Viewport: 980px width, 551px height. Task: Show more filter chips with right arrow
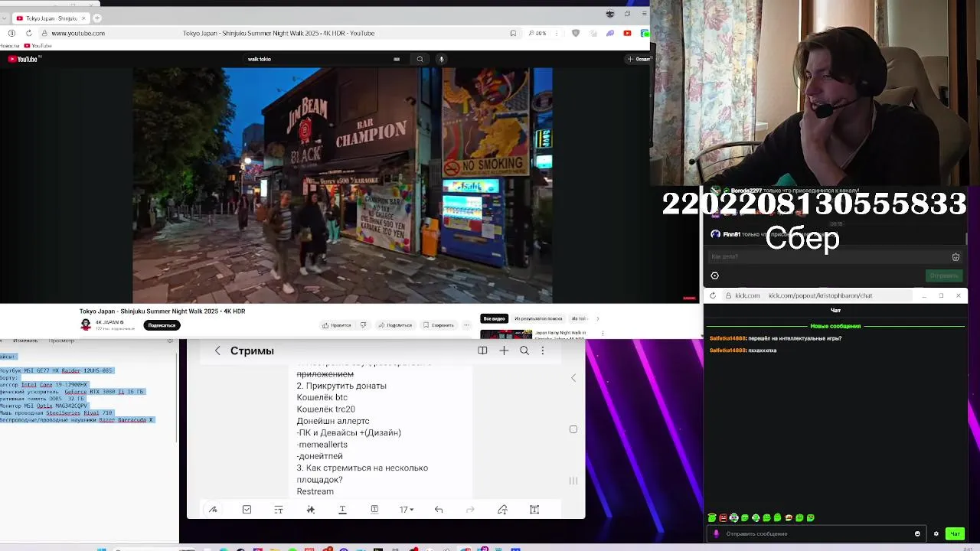tap(598, 318)
